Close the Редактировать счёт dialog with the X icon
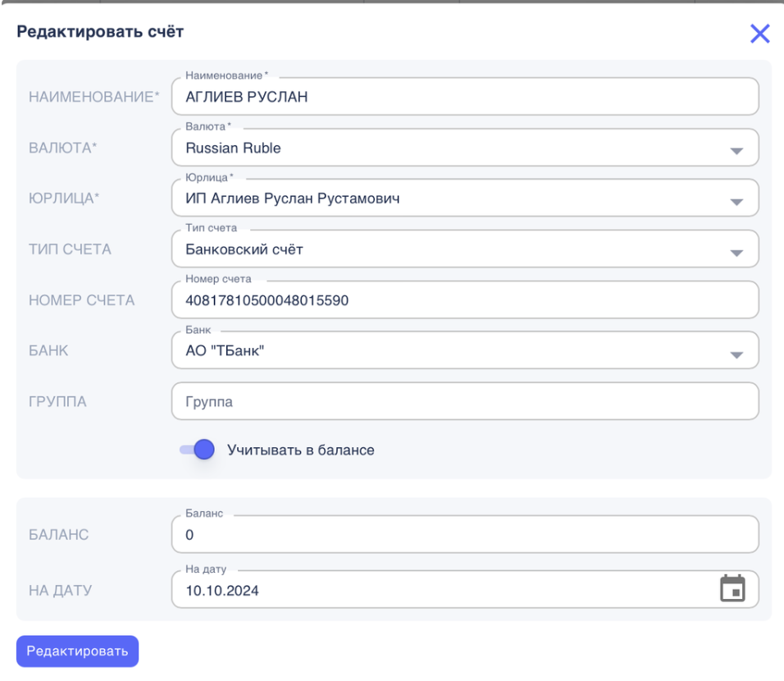The width and height of the screenshot is (784, 681). click(759, 34)
